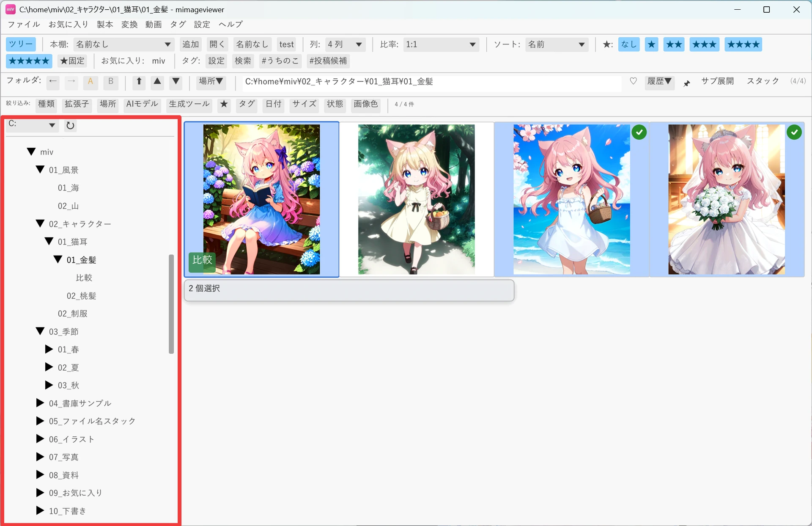Go to parent folder with the bold up arrow

tap(139, 82)
